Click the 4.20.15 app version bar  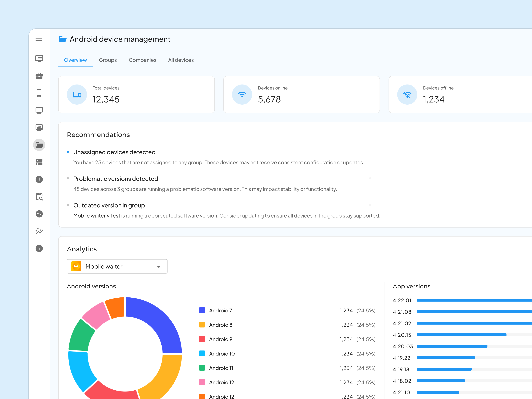tap(461, 335)
